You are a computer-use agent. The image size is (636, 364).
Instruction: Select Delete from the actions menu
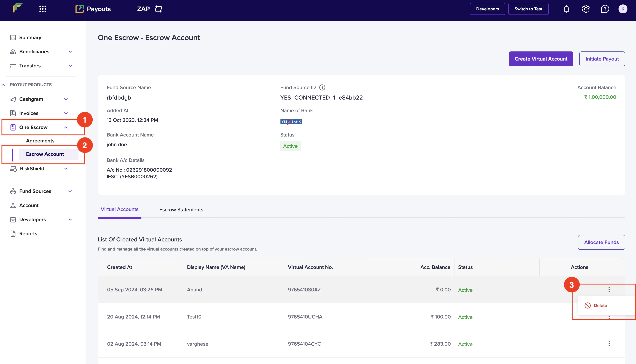pyautogui.click(x=600, y=305)
